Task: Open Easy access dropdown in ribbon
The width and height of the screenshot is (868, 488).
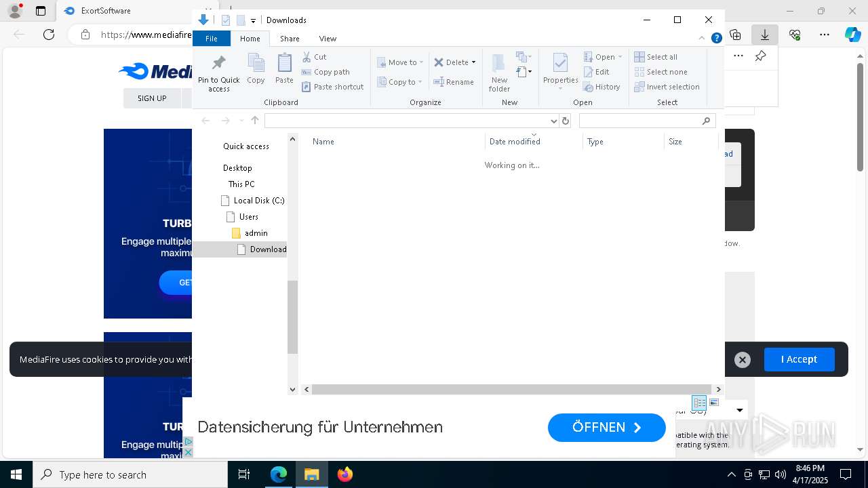Action: [x=524, y=71]
